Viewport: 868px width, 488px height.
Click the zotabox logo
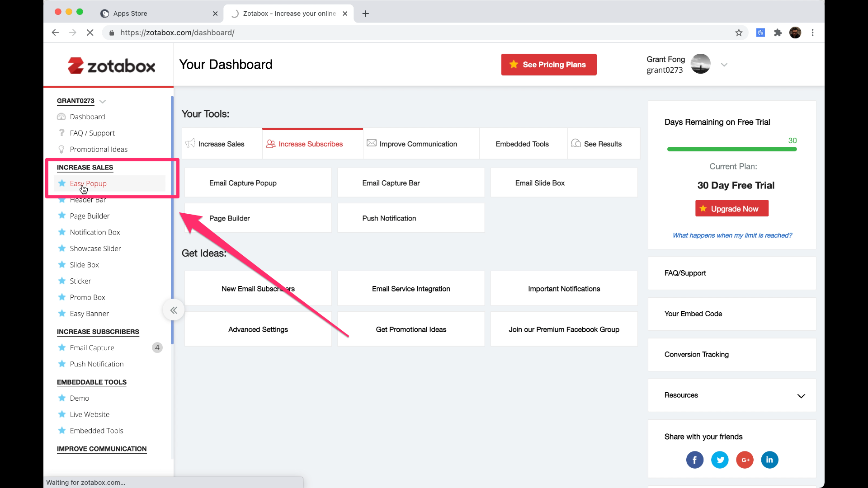point(111,66)
